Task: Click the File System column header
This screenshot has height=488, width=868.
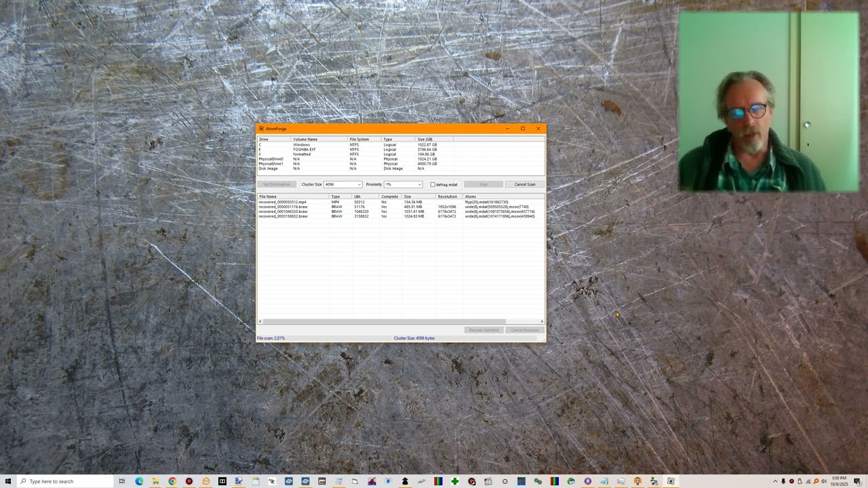Action: point(365,139)
